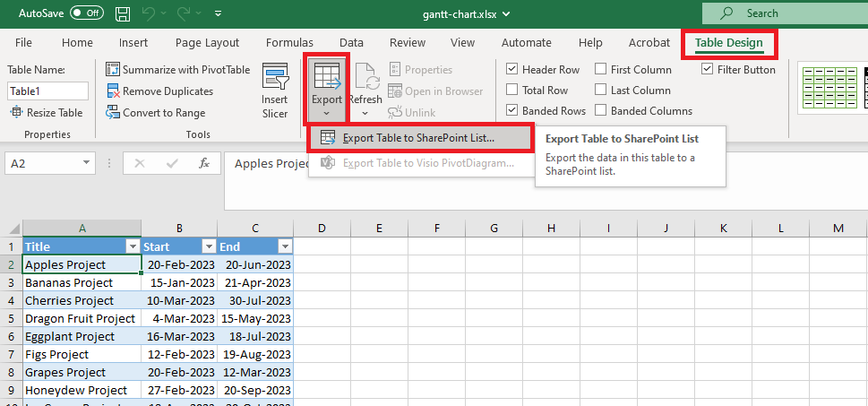Screen dimensions: 868x406
Task: Click the Redo arrow icon
Action: pyautogui.click(x=185, y=13)
